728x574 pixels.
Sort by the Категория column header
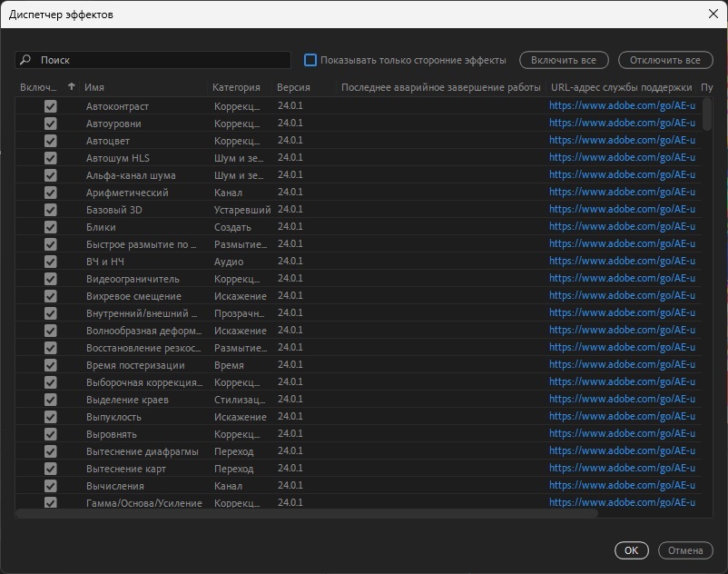tap(236, 87)
